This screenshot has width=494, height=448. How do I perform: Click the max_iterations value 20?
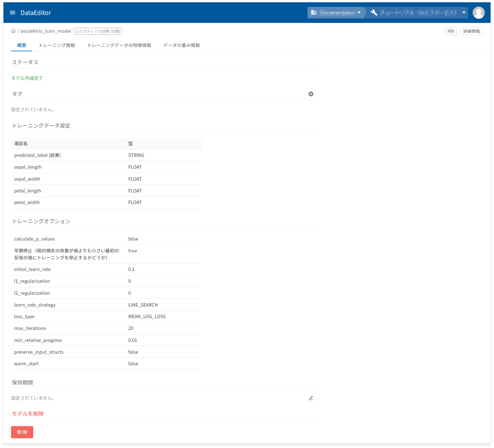[131, 328]
